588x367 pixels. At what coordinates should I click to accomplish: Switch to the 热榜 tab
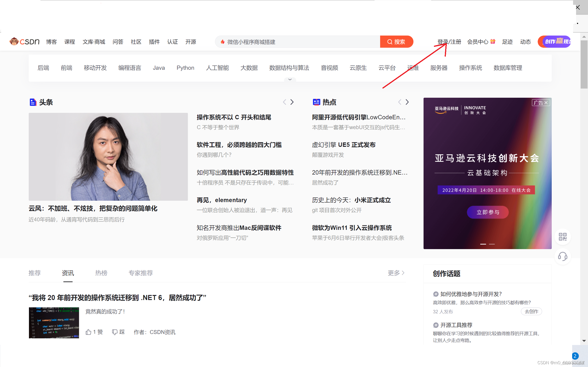tap(101, 273)
